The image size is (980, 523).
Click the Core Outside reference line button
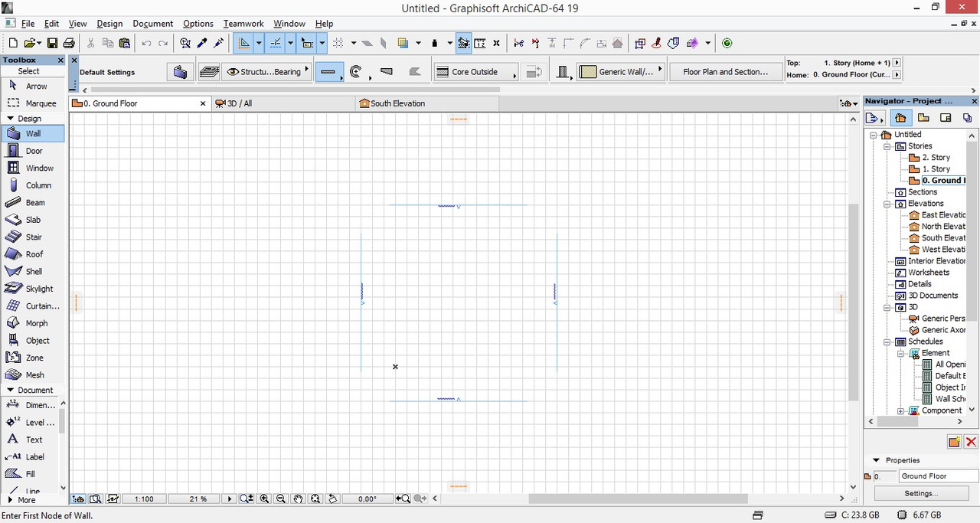(475, 72)
